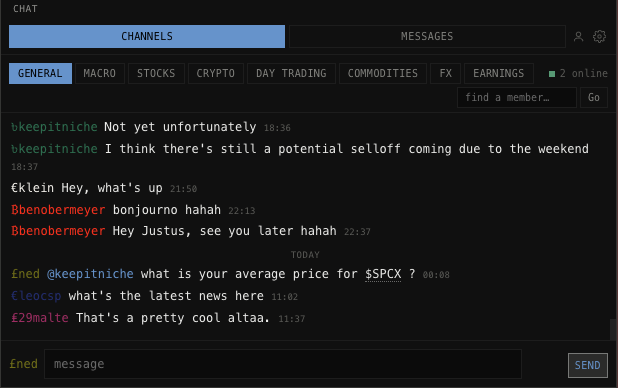Click benobermeyer on bonjourno message
Viewport: 618px width, 388px height.
(58, 210)
